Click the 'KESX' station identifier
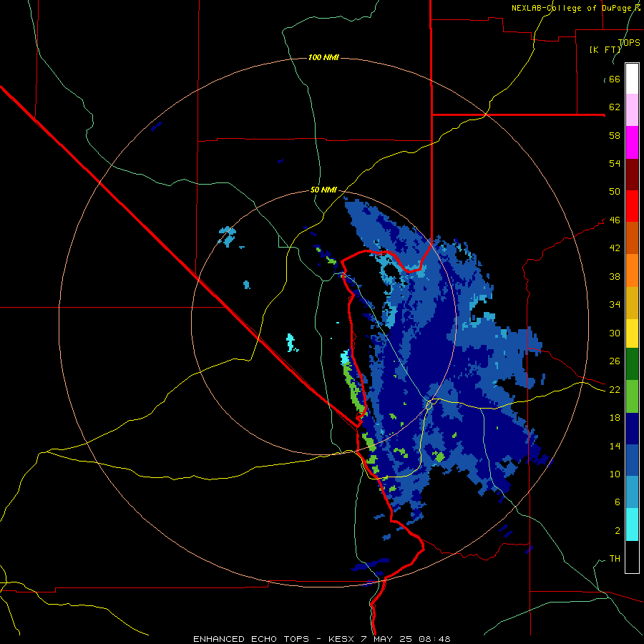The height and width of the screenshot is (644, 644). (x=343, y=639)
